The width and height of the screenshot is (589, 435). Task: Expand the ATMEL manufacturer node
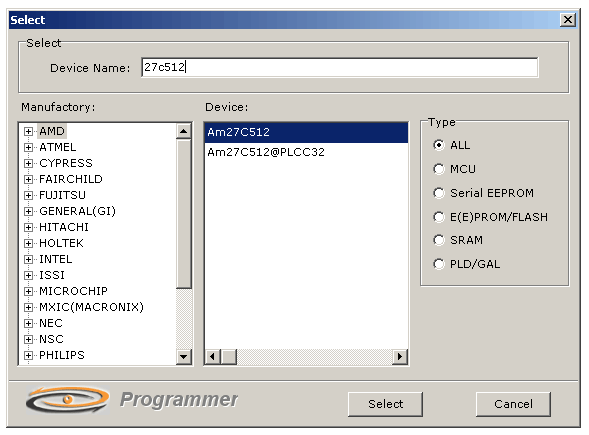tap(28, 147)
